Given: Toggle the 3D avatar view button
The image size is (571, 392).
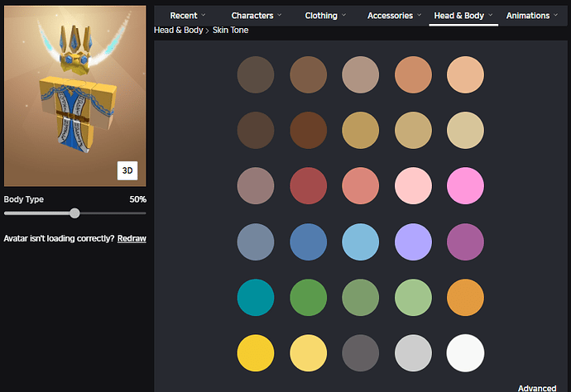Looking at the screenshot, I should (127, 170).
